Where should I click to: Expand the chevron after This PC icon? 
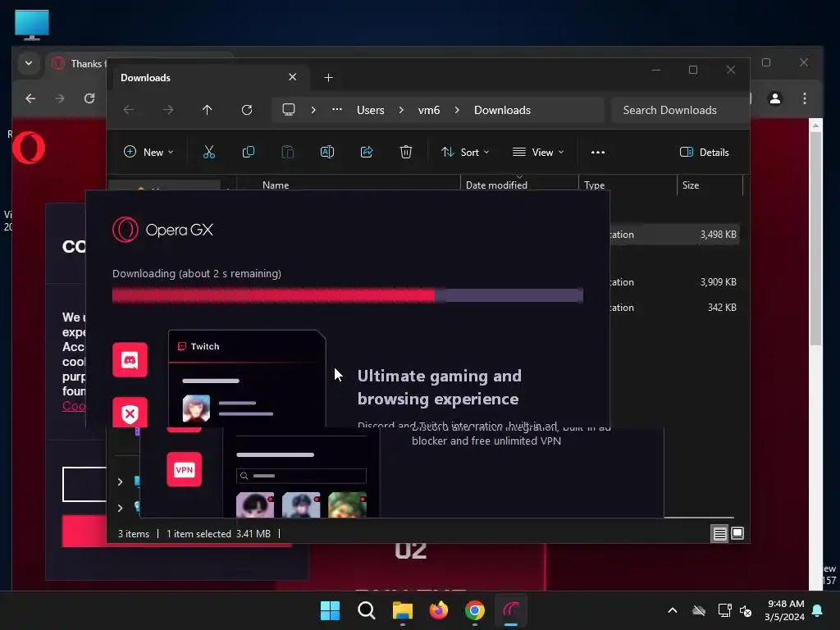(313, 110)
